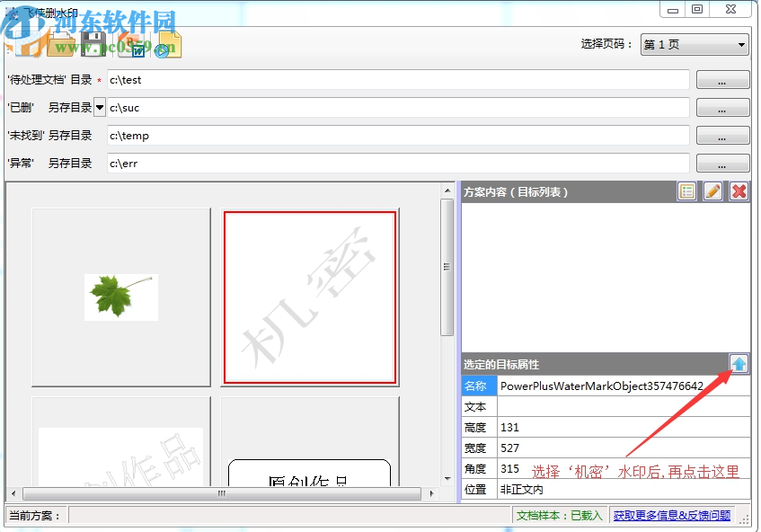Click the c:\suc directory field
Image resolution: width=761 pixels, height=532 pixels.
click(x=398, y=108)
